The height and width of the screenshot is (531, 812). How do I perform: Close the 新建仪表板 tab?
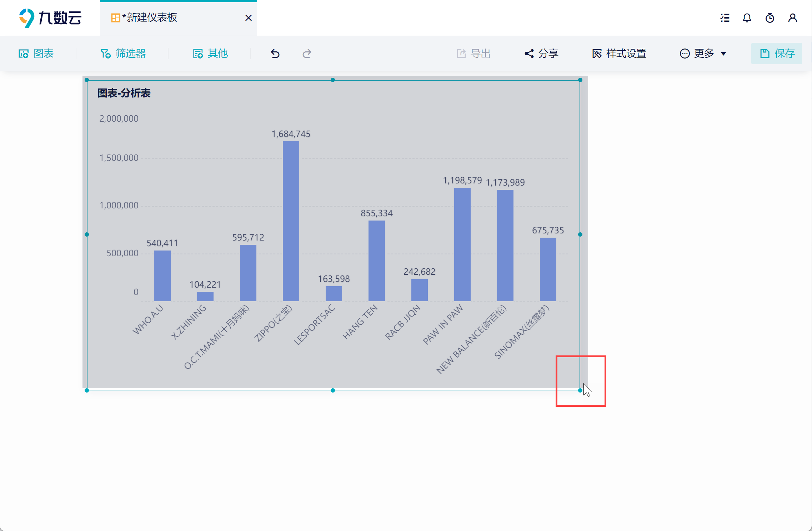(x=249, y=18)
